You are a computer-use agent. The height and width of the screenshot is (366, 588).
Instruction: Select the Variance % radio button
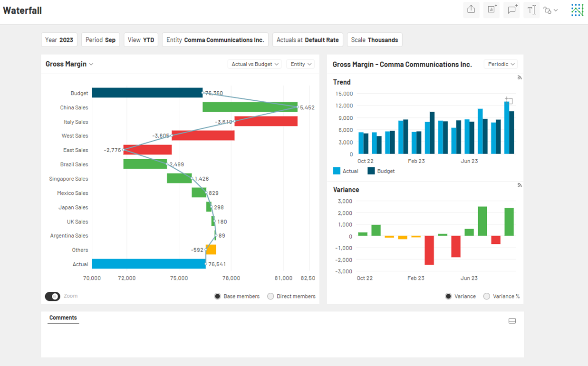click(x=486, y=296)
